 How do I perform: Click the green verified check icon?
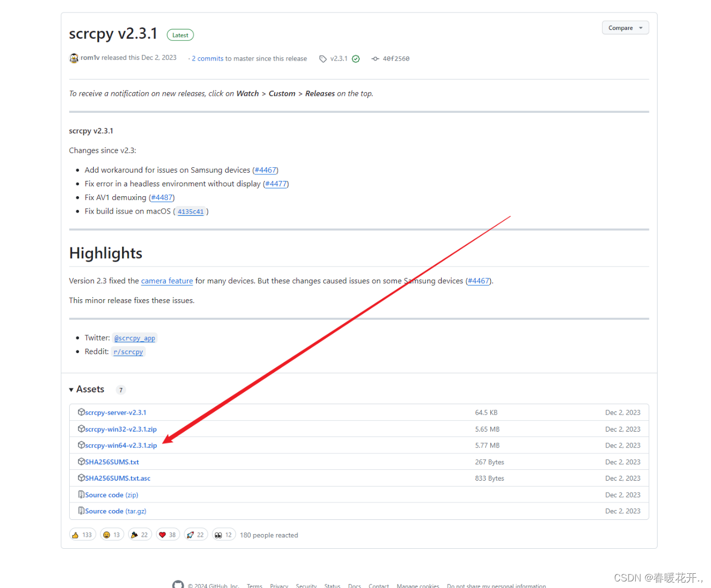tap(355, 59)
